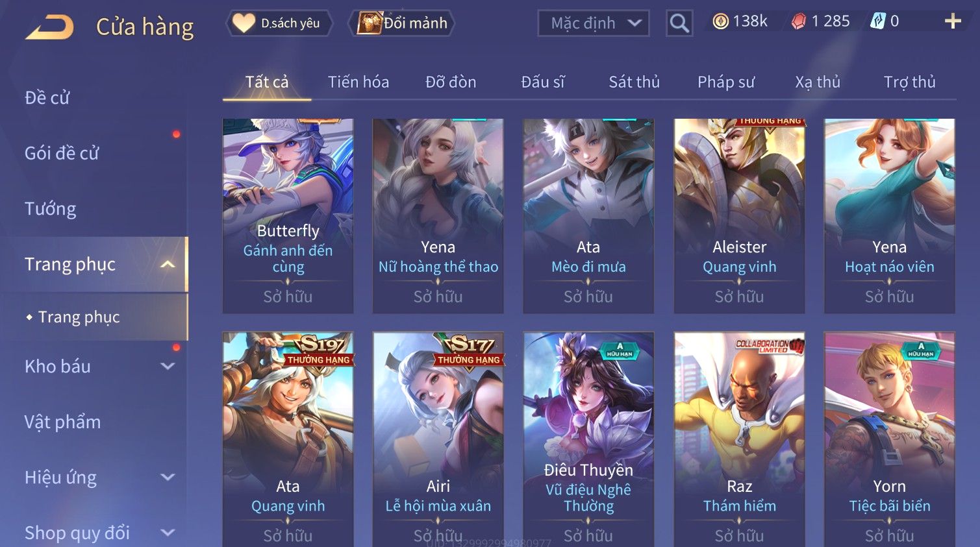Select the Tiến hóa tab

click(358, 82)
